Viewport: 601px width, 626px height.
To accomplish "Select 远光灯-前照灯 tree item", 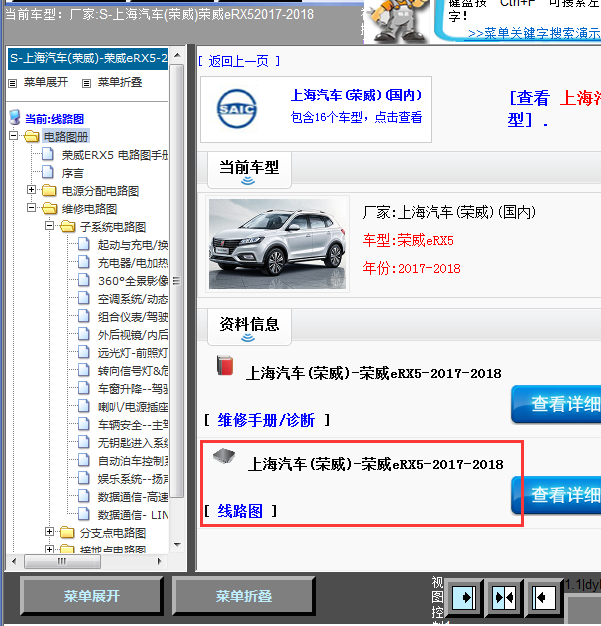I will (x=133, y=353).
